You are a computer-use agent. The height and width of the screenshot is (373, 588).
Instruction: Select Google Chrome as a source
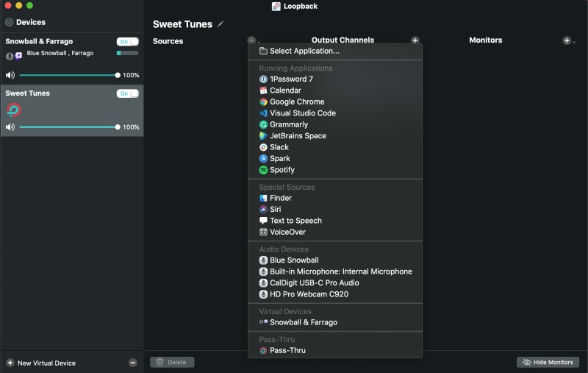335,102
